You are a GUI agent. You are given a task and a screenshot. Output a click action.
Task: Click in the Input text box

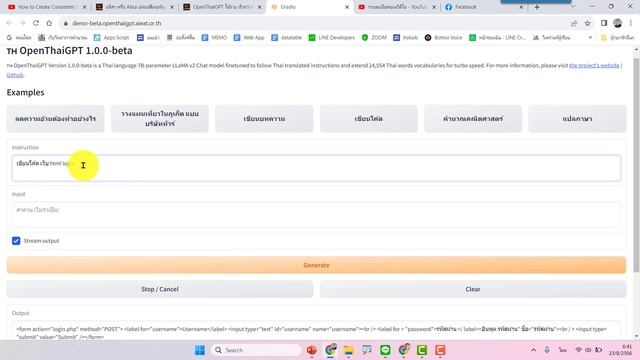point(316,214)
